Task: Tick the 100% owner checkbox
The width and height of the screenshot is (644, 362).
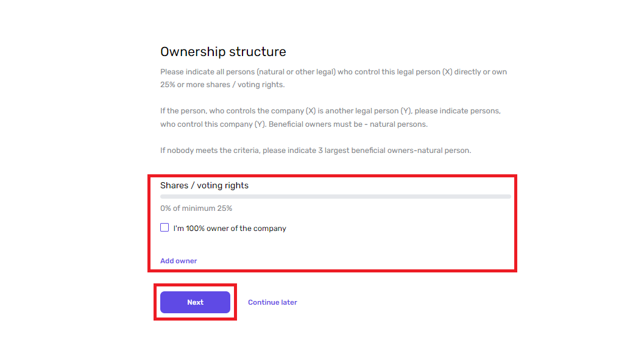Action: (x=165, y=228)
